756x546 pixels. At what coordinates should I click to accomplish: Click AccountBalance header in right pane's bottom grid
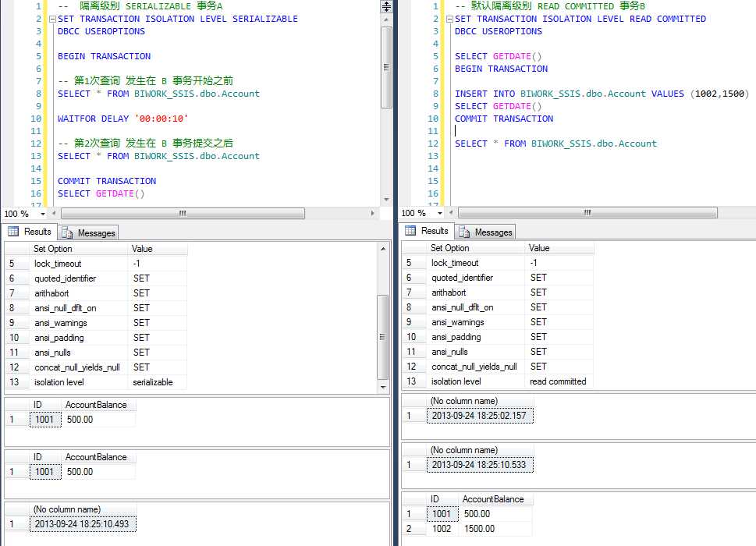492,499
